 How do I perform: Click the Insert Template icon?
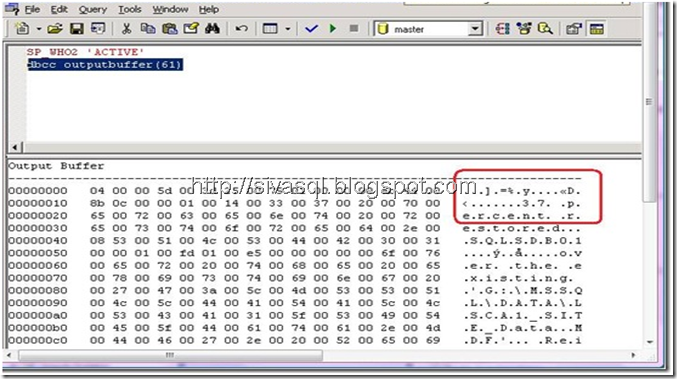click(x=98, y=29)
